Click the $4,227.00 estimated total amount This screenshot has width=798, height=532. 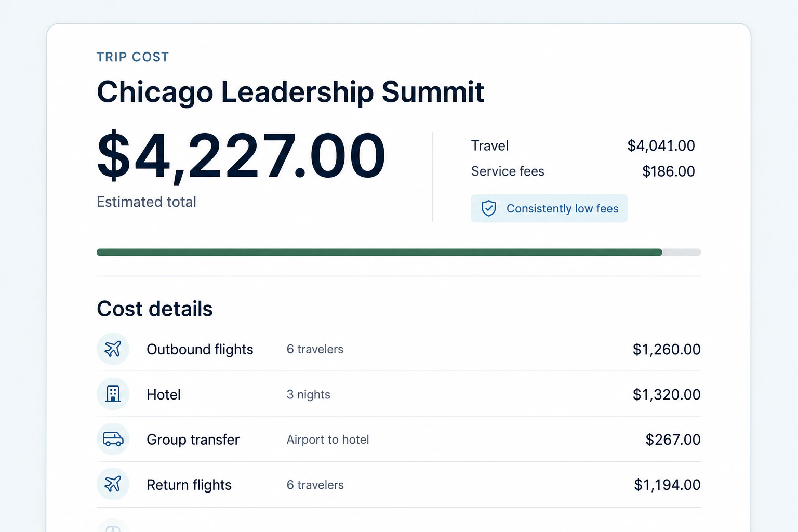pyautogui.click(x=242, y=156)
